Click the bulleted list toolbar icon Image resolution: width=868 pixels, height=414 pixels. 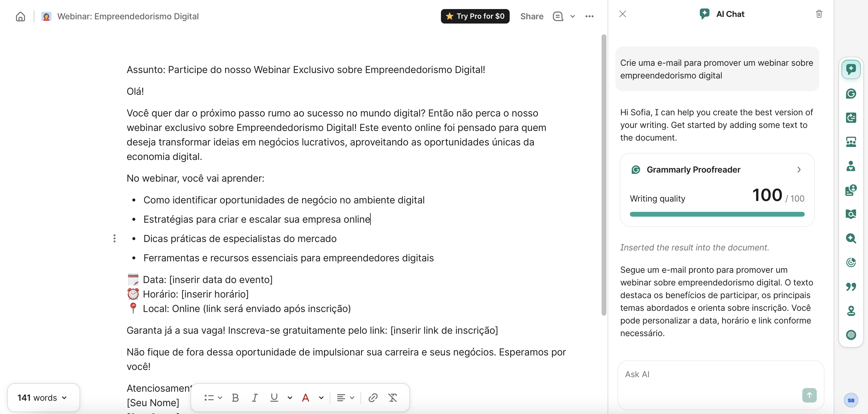coord(209,397)
